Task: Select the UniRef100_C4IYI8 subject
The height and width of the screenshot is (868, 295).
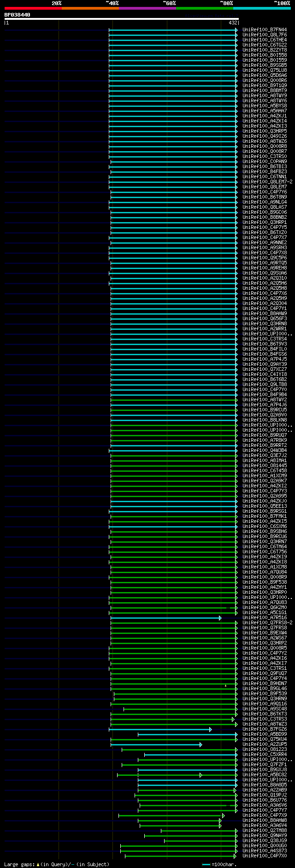Action: [x=265, y=375]
